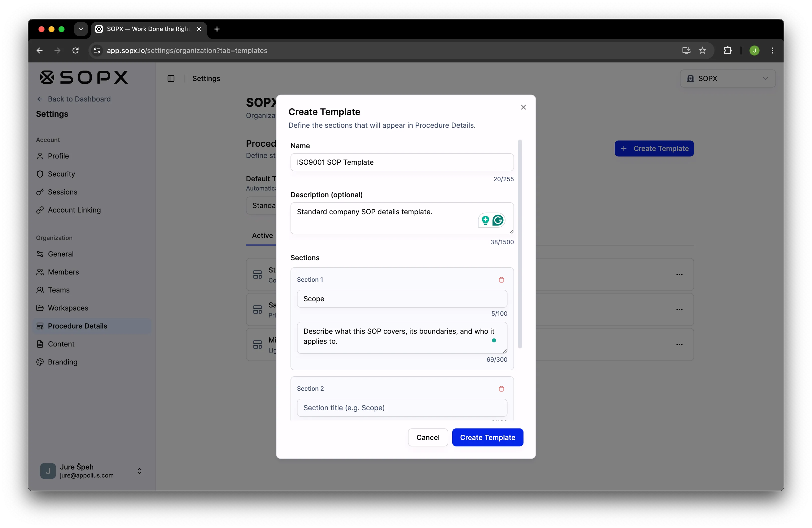Click install app icon in address bar
Viewport: 812px width, 528px height.
click(x=686, y=50)
